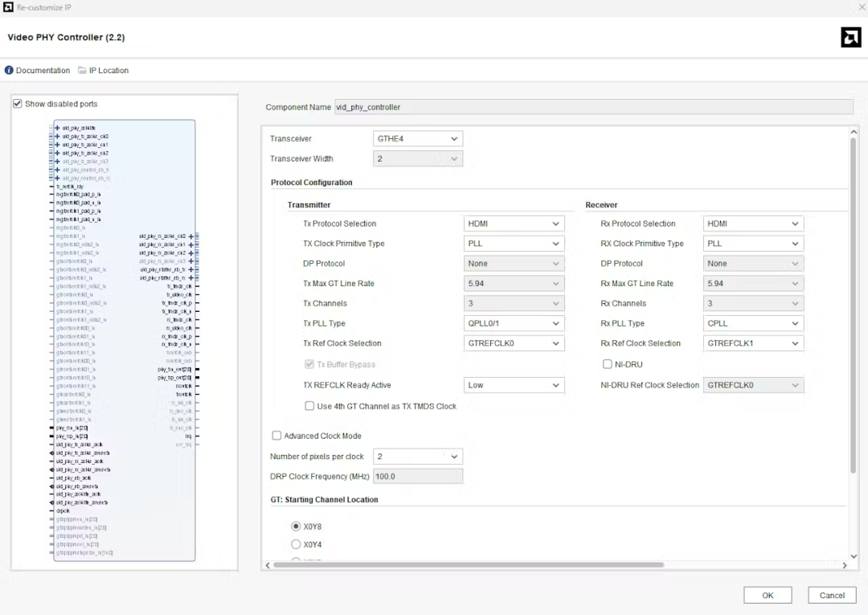The width and height of the screenshot is (868, 615).
Task: Click the vertical scrollbar of the settings panel
Action: click(x=853, y=305)
